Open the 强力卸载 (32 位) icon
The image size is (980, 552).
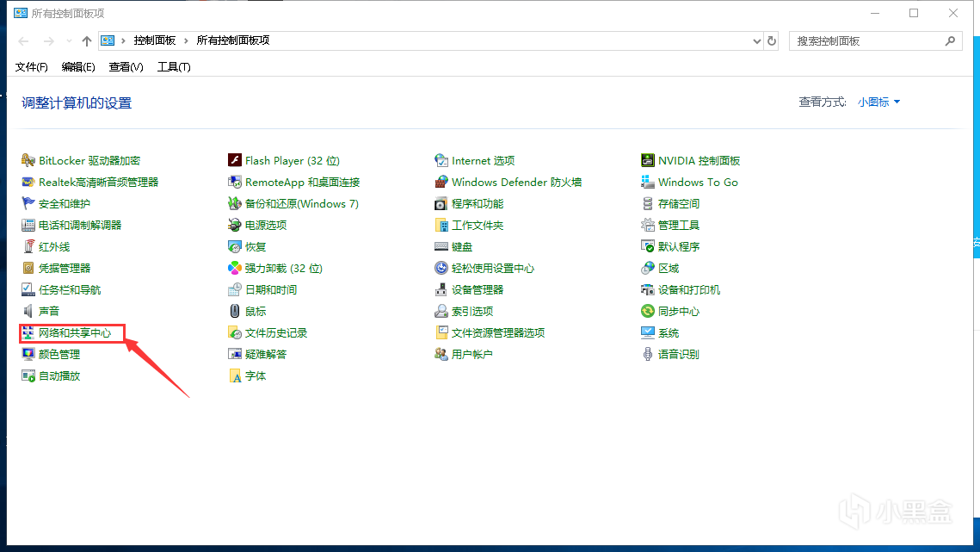[x=235, y=269]
